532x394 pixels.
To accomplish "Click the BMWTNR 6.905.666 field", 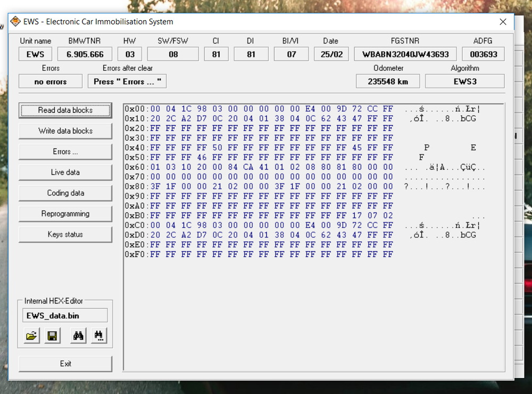I will coord(85,54).
